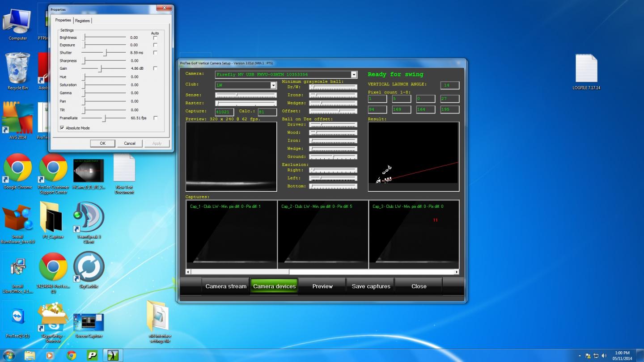Click the Close button in ProTee window

tap(419, 286)
